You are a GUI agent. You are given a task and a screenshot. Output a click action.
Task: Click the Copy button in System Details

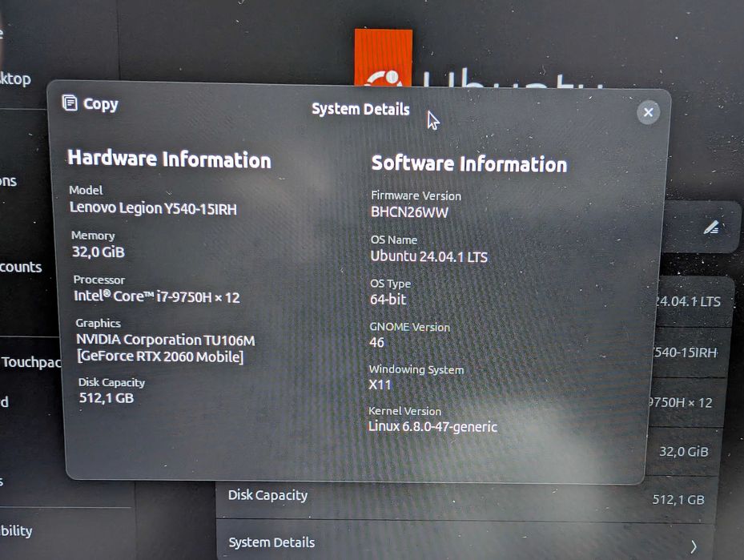click(x=90, y=103)
